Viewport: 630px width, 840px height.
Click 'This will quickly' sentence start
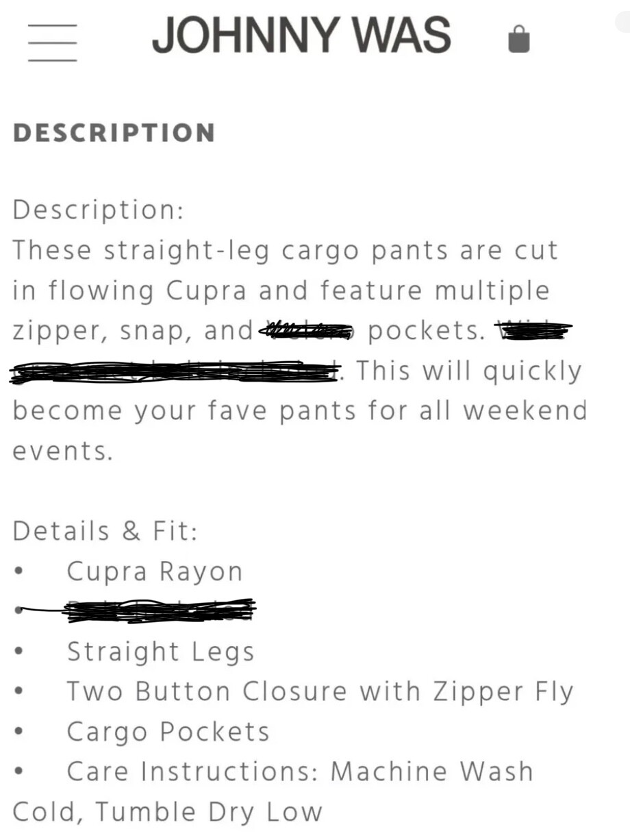(468, 371)
